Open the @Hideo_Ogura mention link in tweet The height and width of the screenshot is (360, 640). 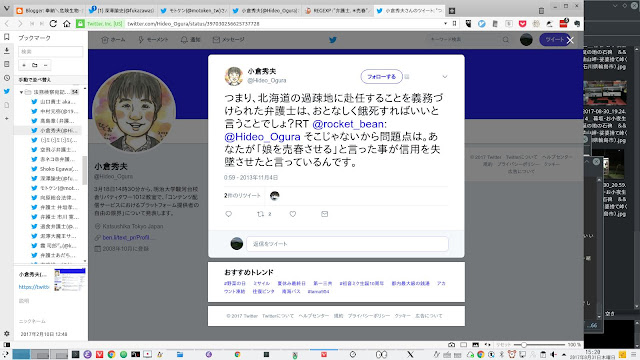(262, 137)
